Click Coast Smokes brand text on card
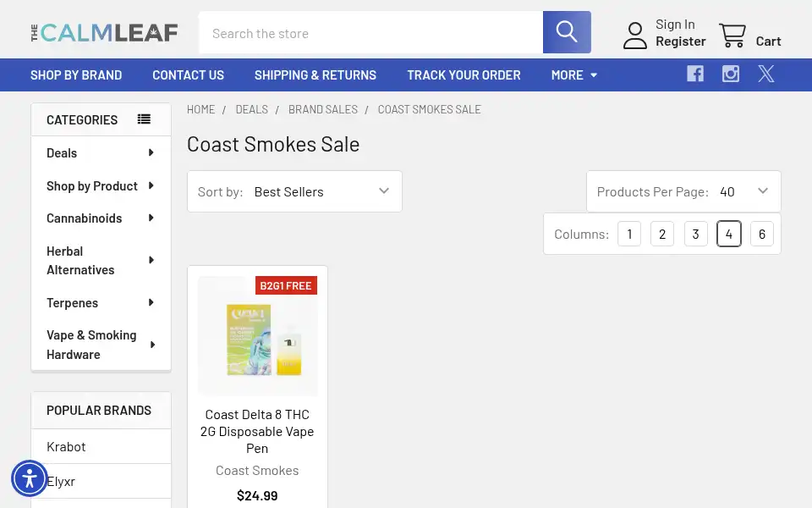 pos(257,471)
